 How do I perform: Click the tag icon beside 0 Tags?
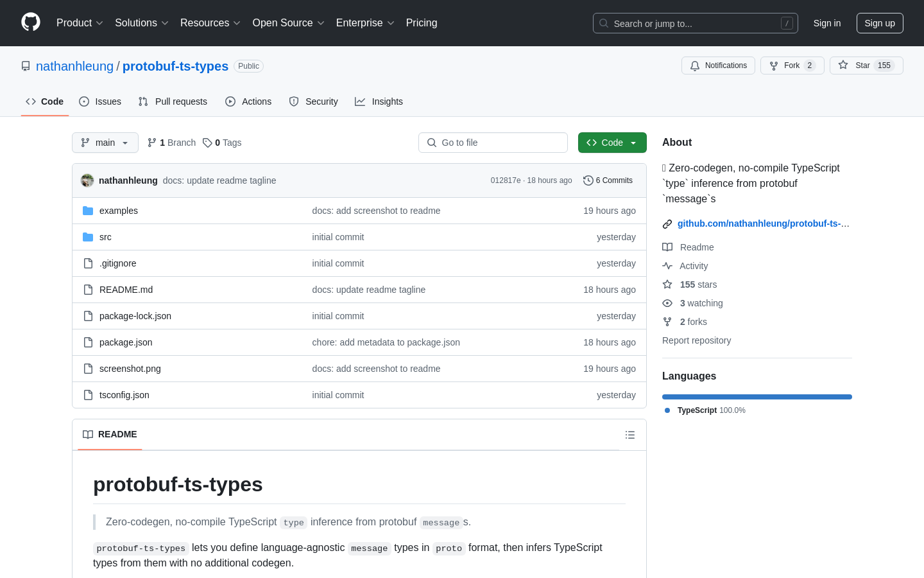coord(207,143)
